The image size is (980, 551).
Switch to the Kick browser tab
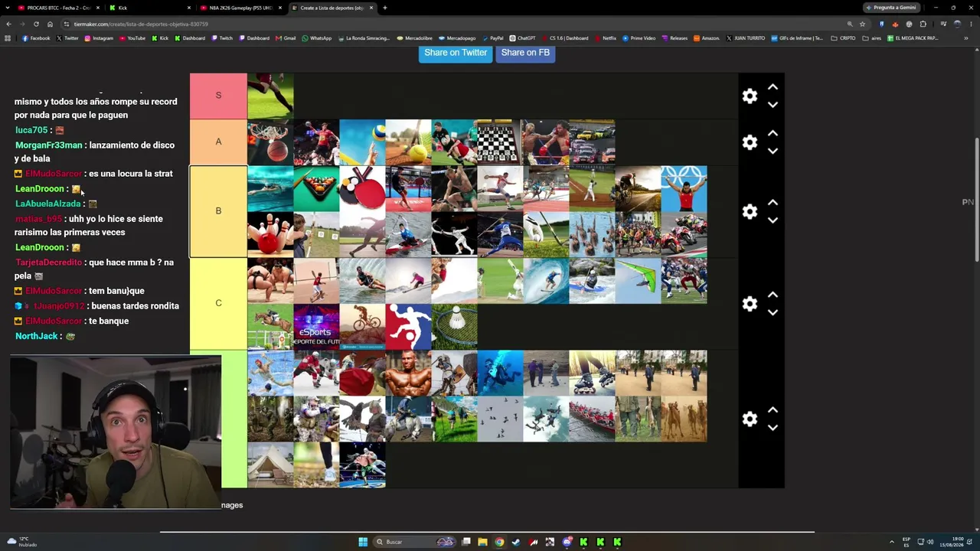[x=149, y=8]
